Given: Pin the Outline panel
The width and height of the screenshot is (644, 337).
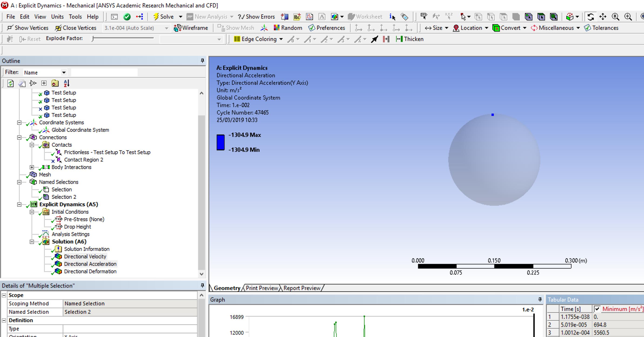Looking at the screenshot, I should point(202,61).
